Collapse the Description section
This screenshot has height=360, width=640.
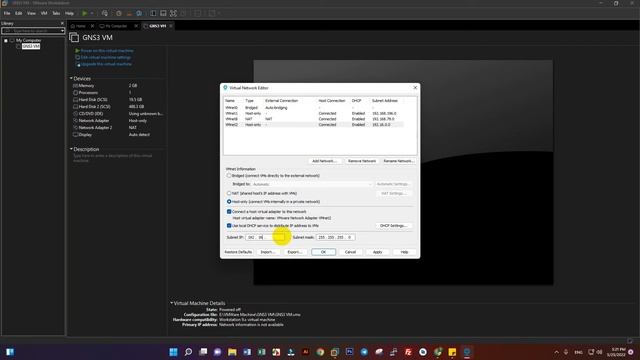pyautogui.click(x=71, y=149)
